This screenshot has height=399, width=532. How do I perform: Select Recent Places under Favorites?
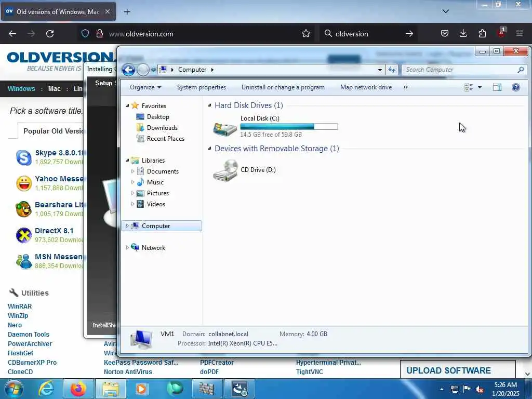pos(166,138)
